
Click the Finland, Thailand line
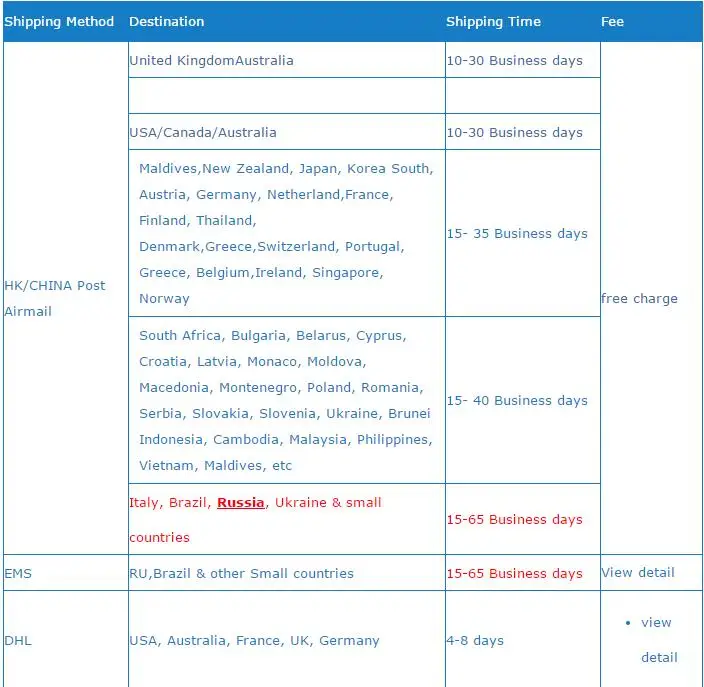pyautogui.click(x=198, y=220)
